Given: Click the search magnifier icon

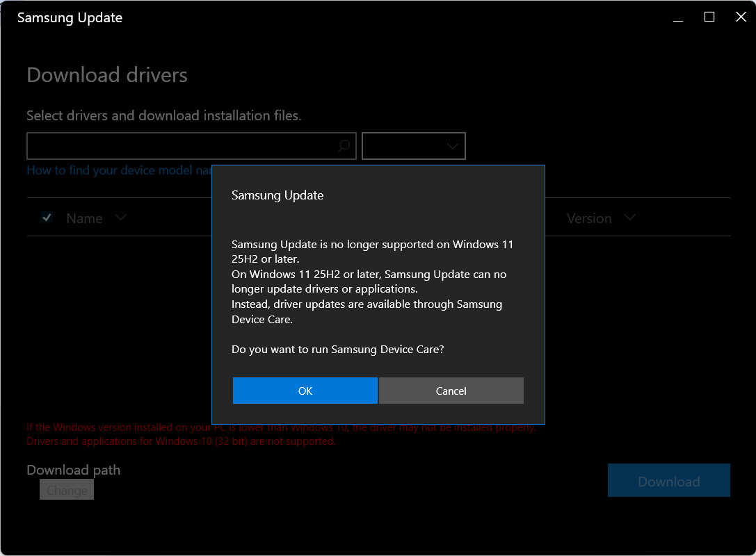Looking at the screenshot, I should point(344,145).
